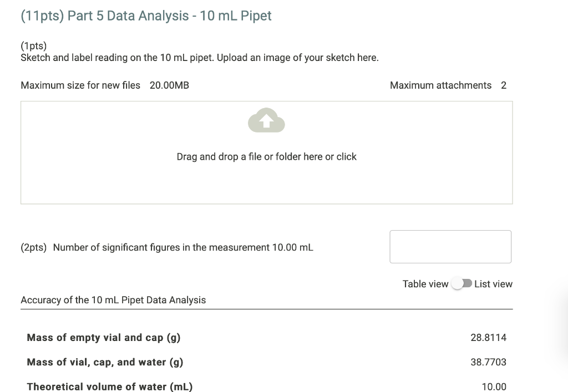
Task: Click 'Maximum attachments 2' text
Action: [x=448, y=85]
